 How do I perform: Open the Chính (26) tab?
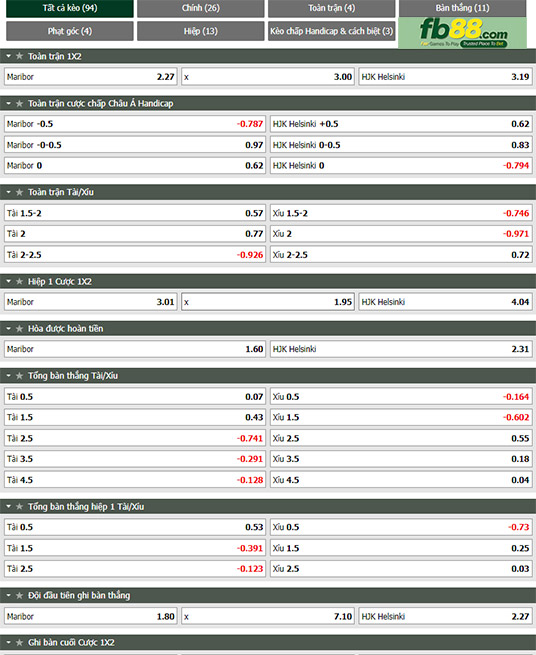(x=201, y=8)
